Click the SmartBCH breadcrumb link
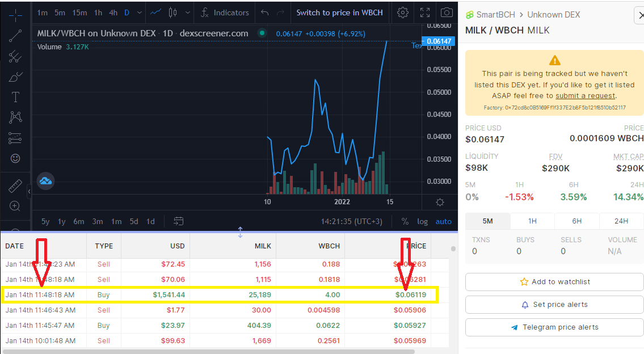Screen dimensions: 644x354 click(490, 15)
